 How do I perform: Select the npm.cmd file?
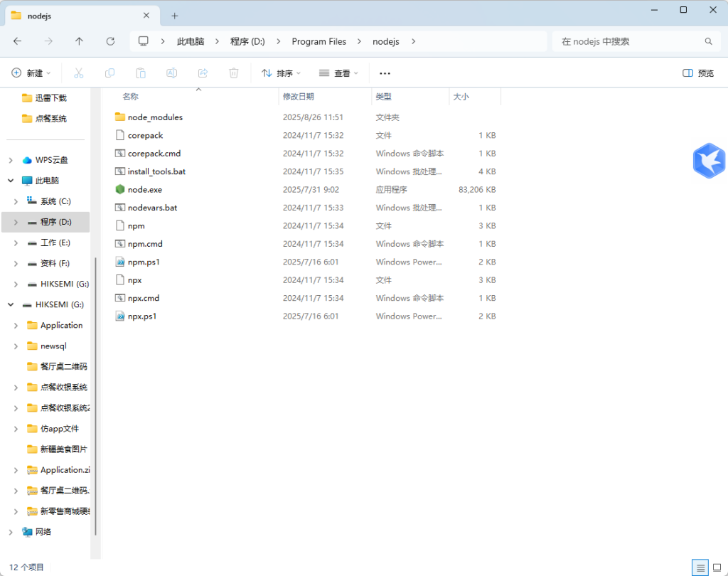click(x=145, y=244)
